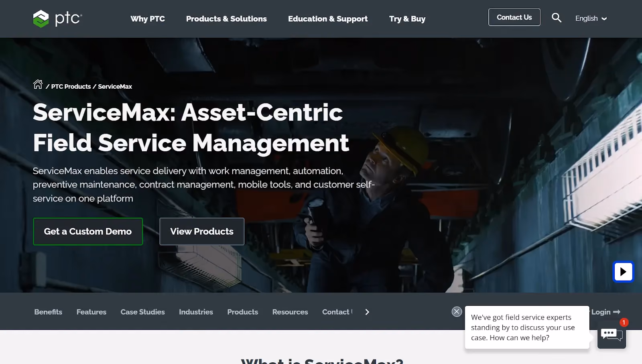Jump to the Case Studies section

142,312
